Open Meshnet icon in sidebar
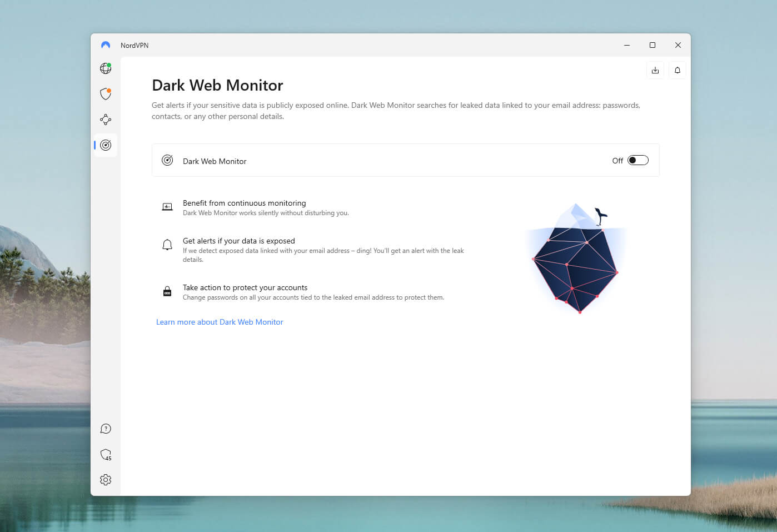The image size is (777, 532). click(x=106, y=120)
